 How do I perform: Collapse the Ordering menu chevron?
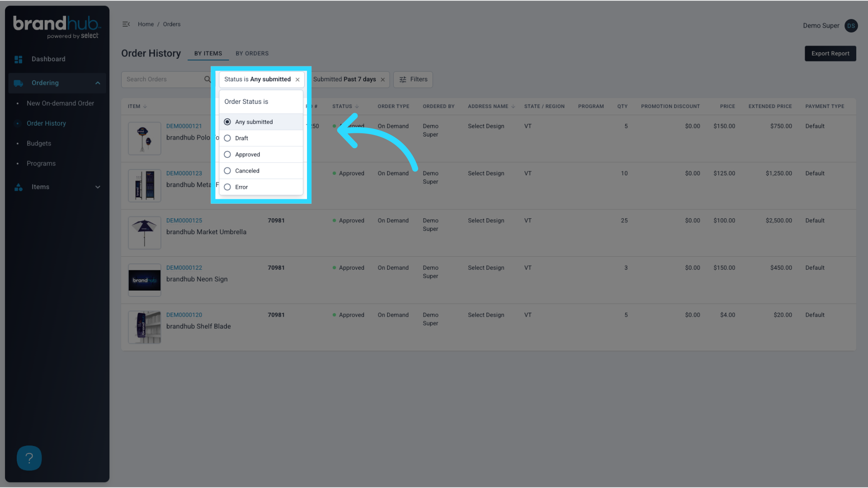(x=98, y=83)
